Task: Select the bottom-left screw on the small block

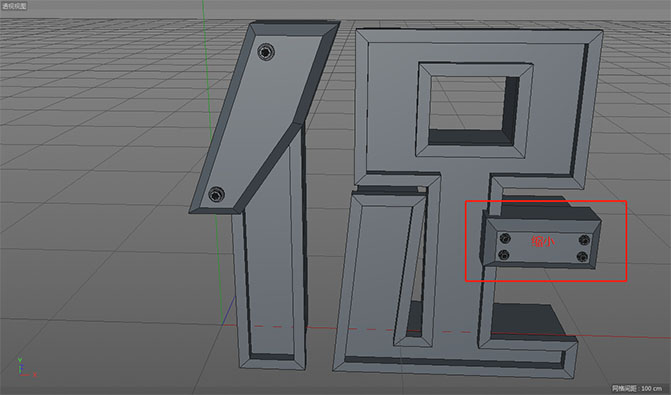Action: 505,255
